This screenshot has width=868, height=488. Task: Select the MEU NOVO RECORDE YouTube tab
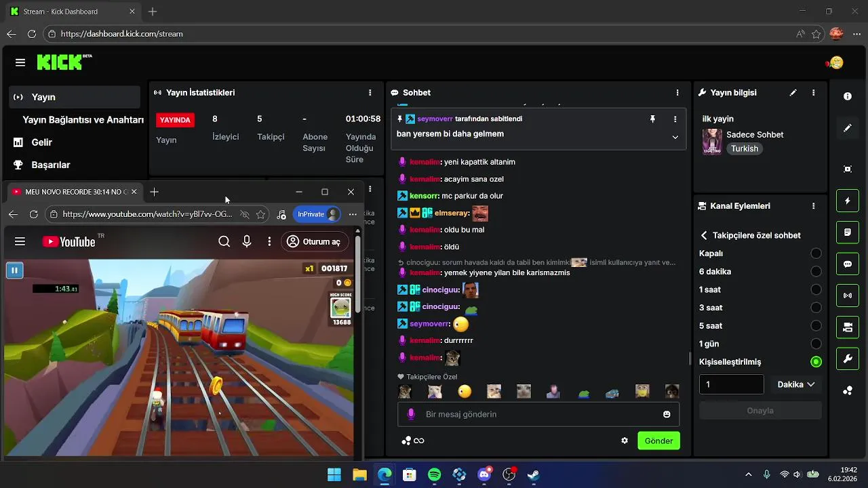click(75, 192)
